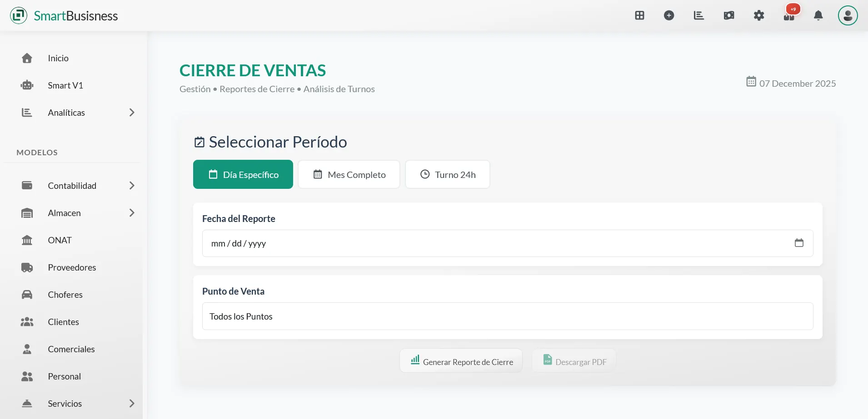
Task: Expand the Analíticas submenu chevron
Action: coord(132,113)
